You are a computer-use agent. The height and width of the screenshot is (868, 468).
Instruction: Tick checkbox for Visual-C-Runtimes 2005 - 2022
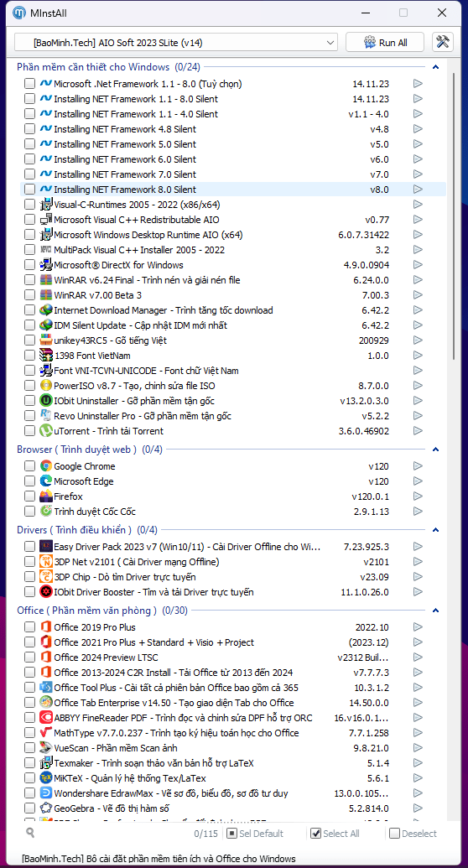tap(29, 205)
